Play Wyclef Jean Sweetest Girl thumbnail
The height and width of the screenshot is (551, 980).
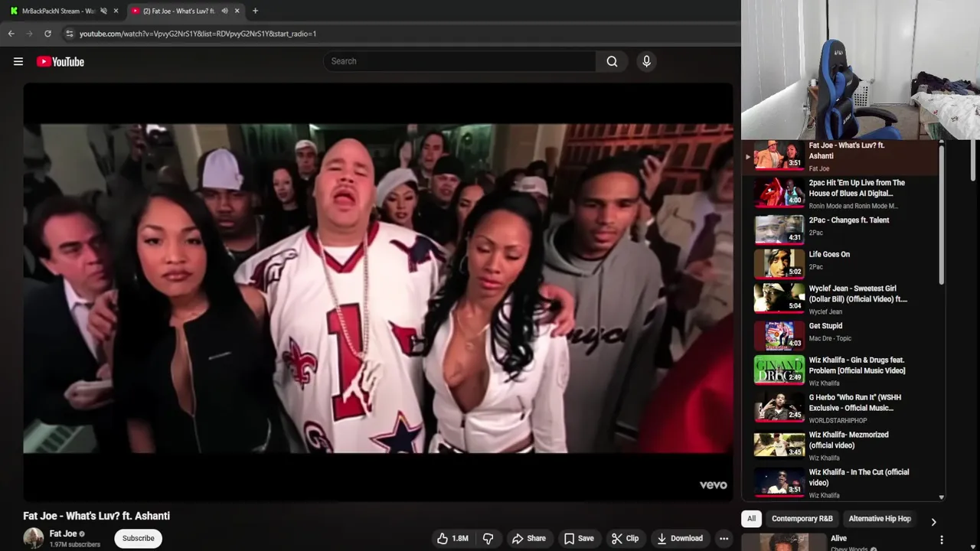point(779,298)
